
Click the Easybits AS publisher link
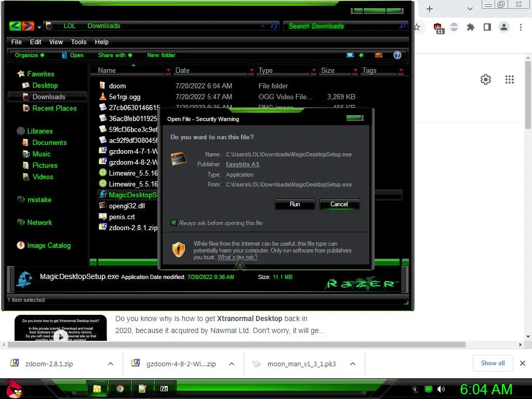pos(243,164)
